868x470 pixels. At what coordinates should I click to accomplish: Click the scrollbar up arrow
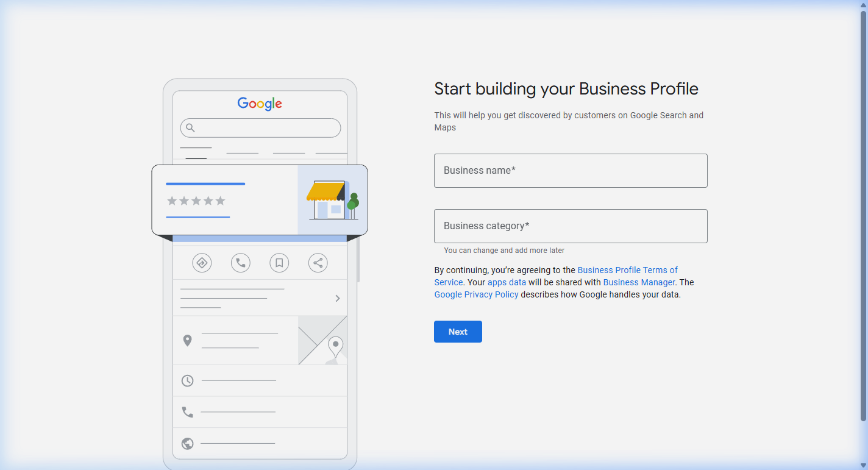(863, 4)
